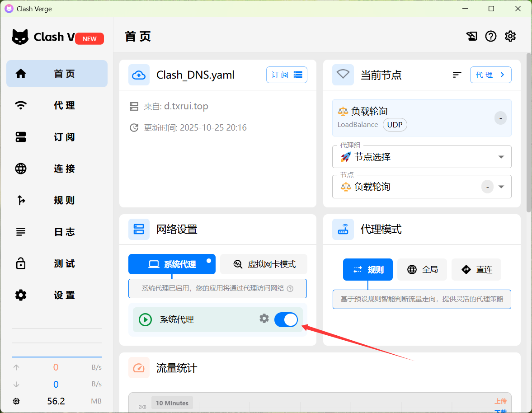Switch to 虚拟网卡模式 tab
The width and height of the screenshot is (532, 413).
tap(264, 264)
